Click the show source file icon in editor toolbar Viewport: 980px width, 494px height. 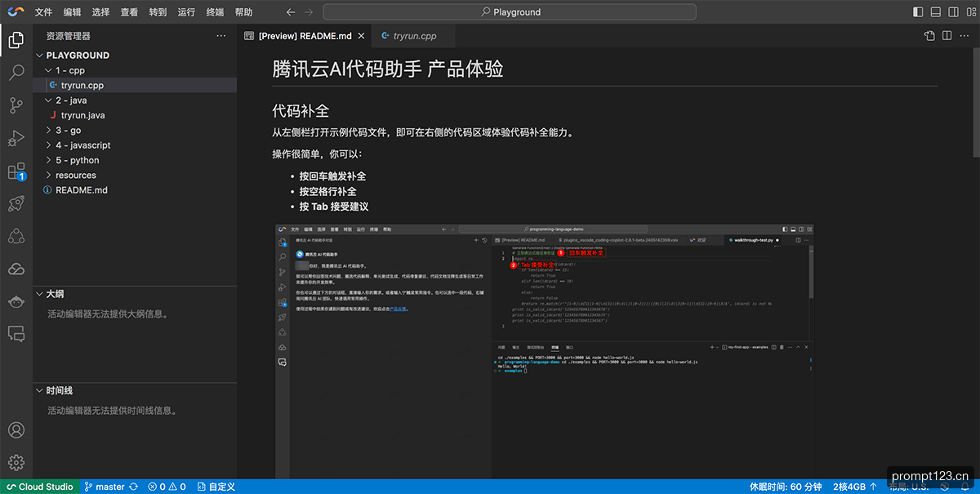(929, 36)
